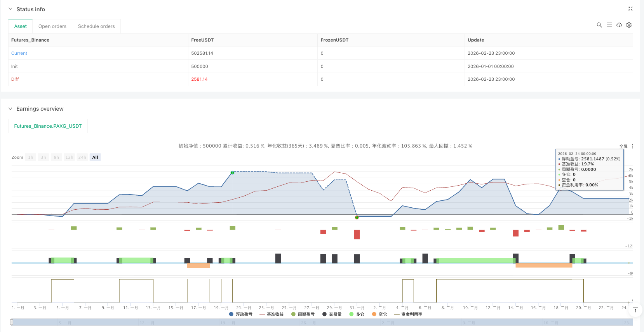Click the 全屏 fullscreen chart button
Screen dimensions: 644x332
(623, 146)
